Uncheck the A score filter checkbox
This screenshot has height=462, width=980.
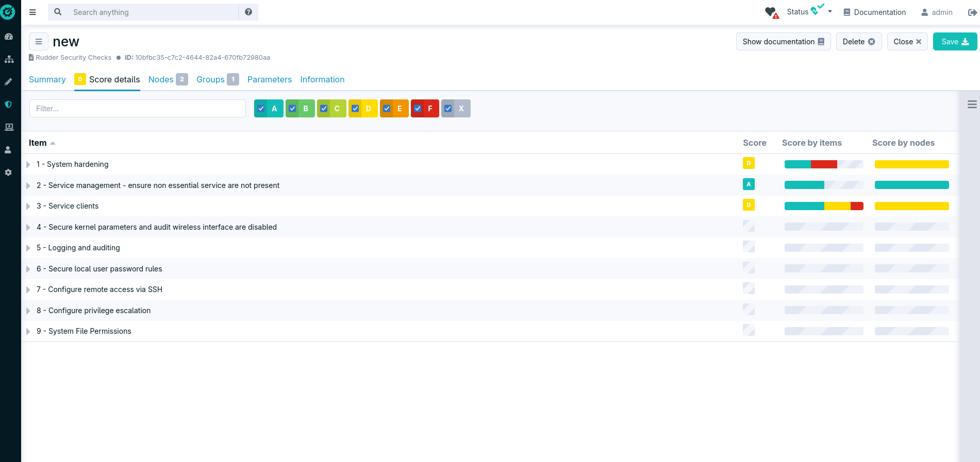pos(261,109)
